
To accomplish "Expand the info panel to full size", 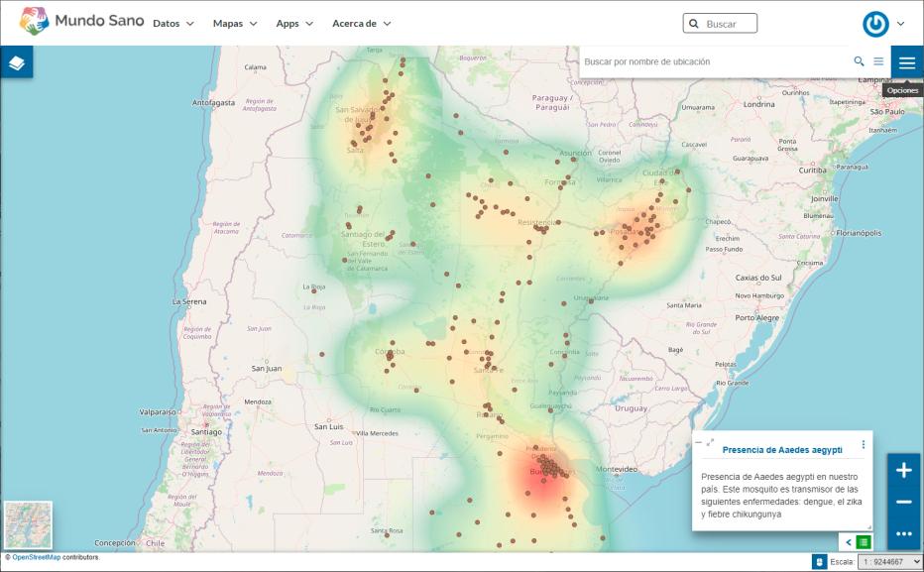I will click(x=710, y=442).
